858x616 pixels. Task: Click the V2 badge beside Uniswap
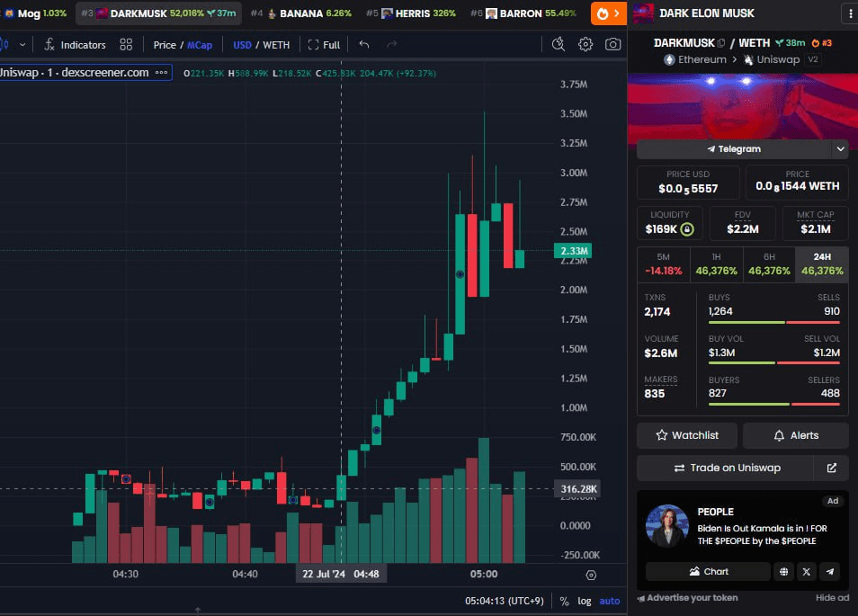click(x=813, y=59)
